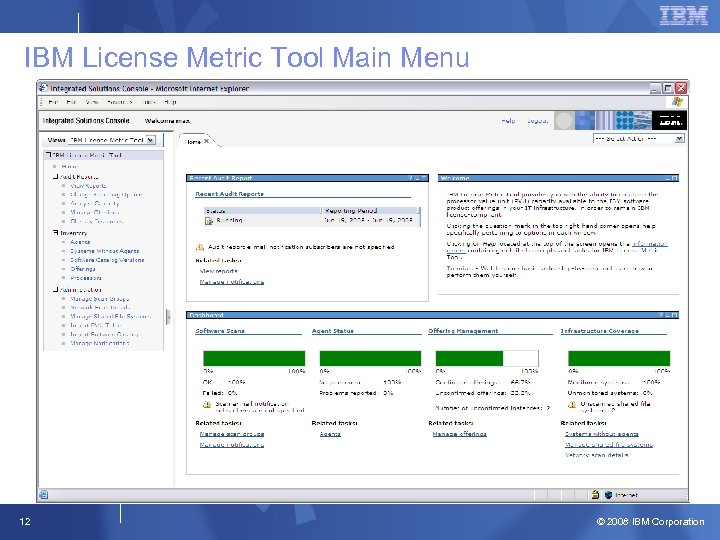Image resolution: width=720 pixels, height=540 pixels.
Task: Click Network scan details link in Dashboard
Action: 596,455
